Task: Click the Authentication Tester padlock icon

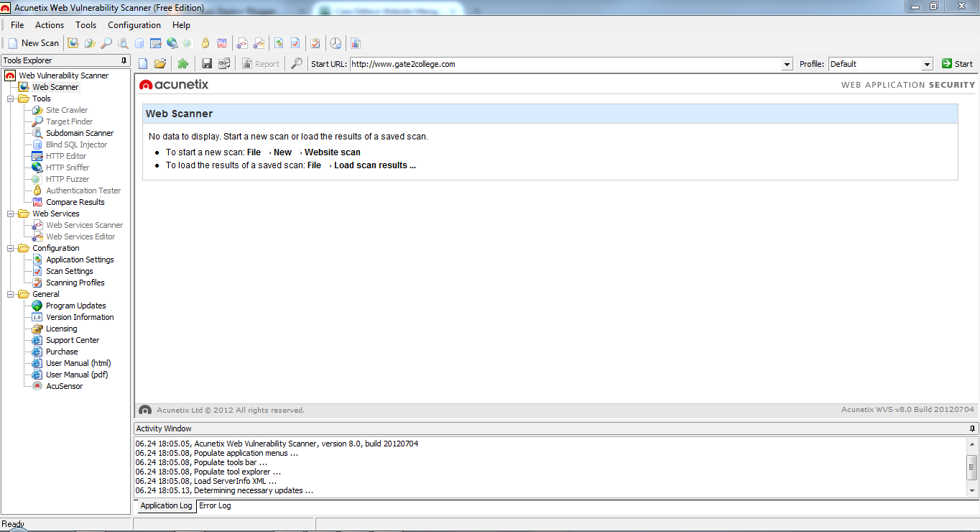Action: 205,43
